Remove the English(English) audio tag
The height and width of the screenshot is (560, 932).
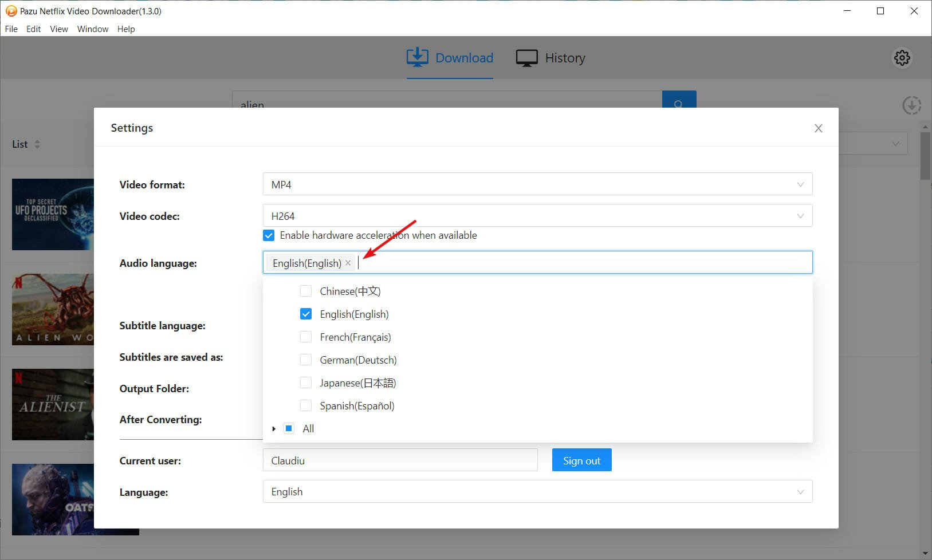pos(348,263)
